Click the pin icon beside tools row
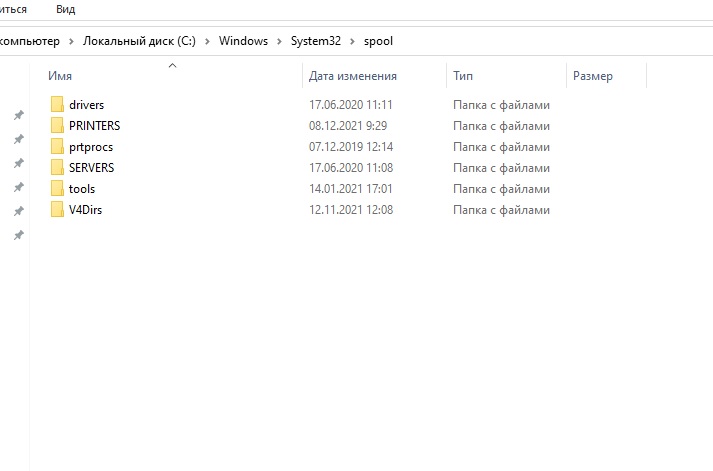 19,187
